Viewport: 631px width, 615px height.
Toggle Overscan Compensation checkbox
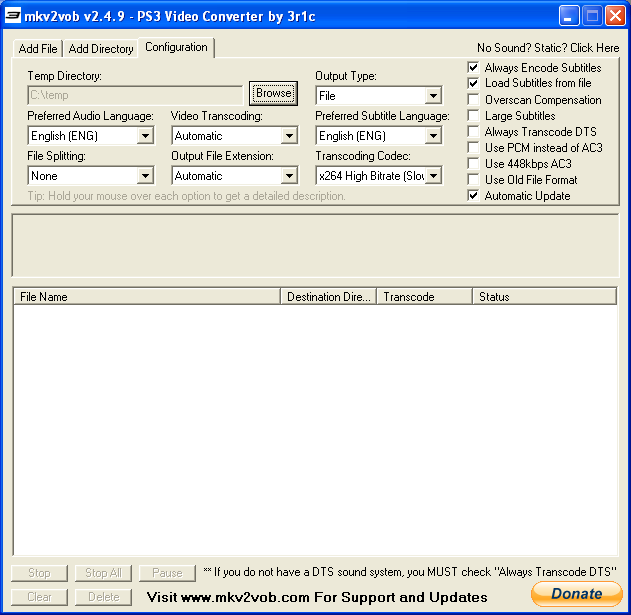(474, 100)
